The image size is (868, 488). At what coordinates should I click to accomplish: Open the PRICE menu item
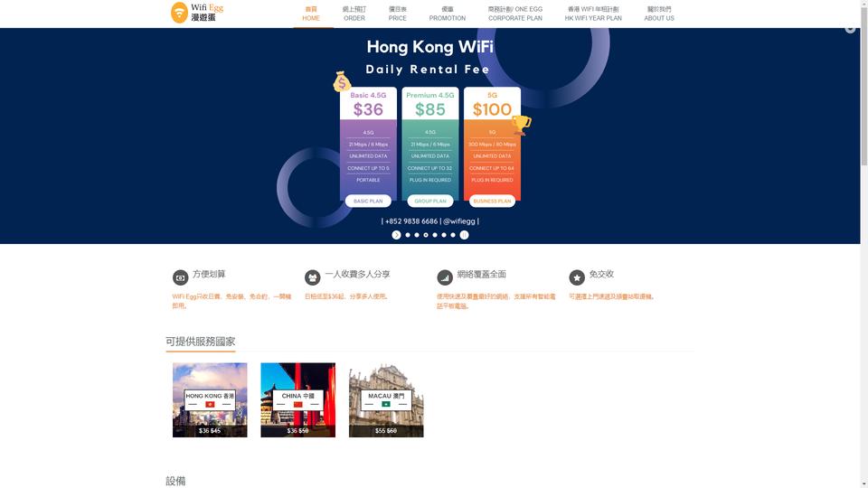pyautogui.click(x=398, y=14)
